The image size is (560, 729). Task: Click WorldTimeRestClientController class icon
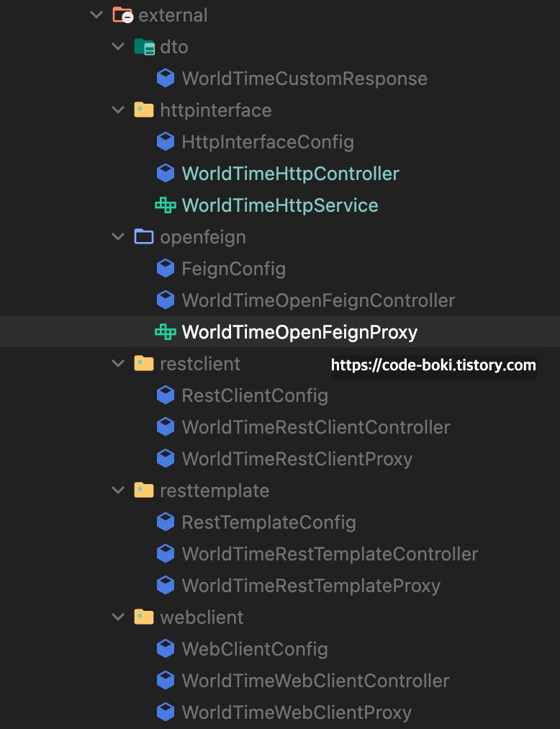pos(166,426)
